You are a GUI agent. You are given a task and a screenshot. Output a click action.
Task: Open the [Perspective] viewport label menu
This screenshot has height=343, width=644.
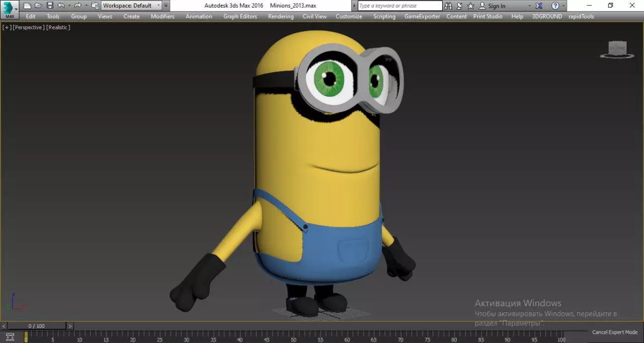(29, 27)
